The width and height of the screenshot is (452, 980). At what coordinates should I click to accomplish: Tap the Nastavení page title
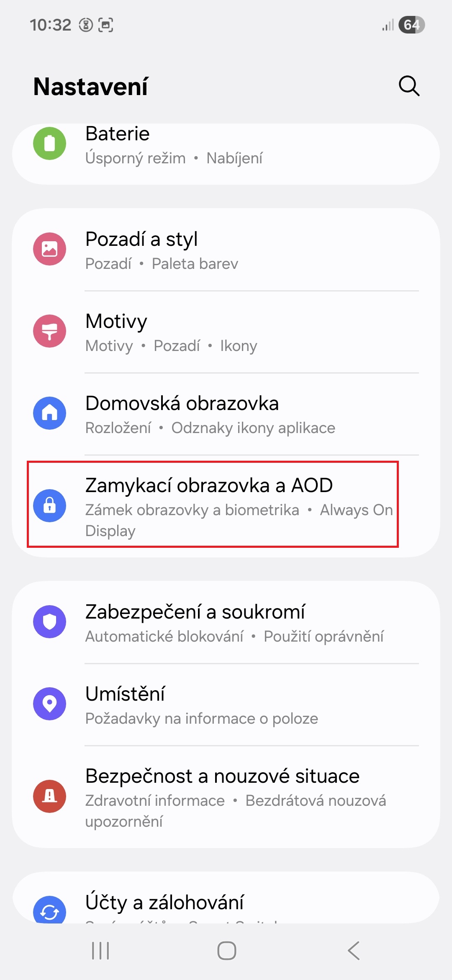(x=91, y=87)
